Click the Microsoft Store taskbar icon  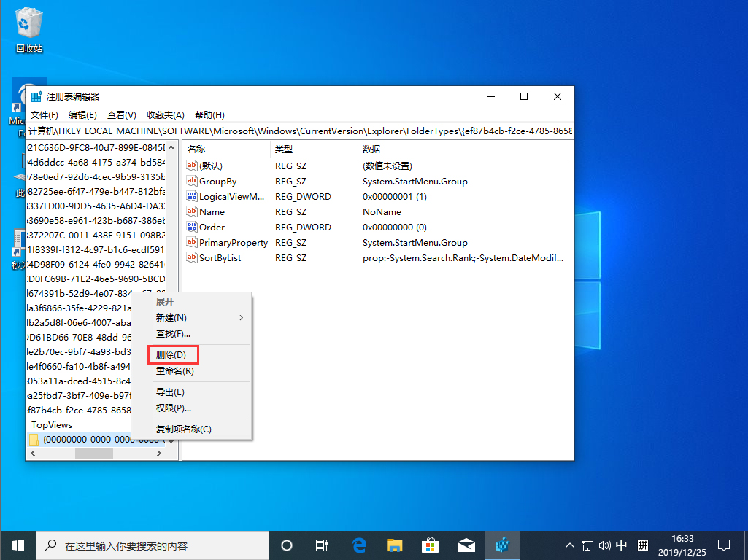(430, 545)
